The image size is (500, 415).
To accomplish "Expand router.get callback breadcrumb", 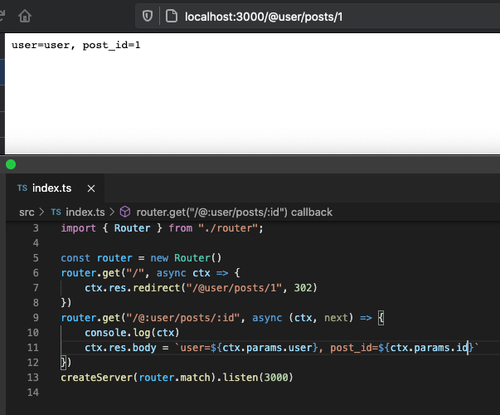I will pos(234,212).
